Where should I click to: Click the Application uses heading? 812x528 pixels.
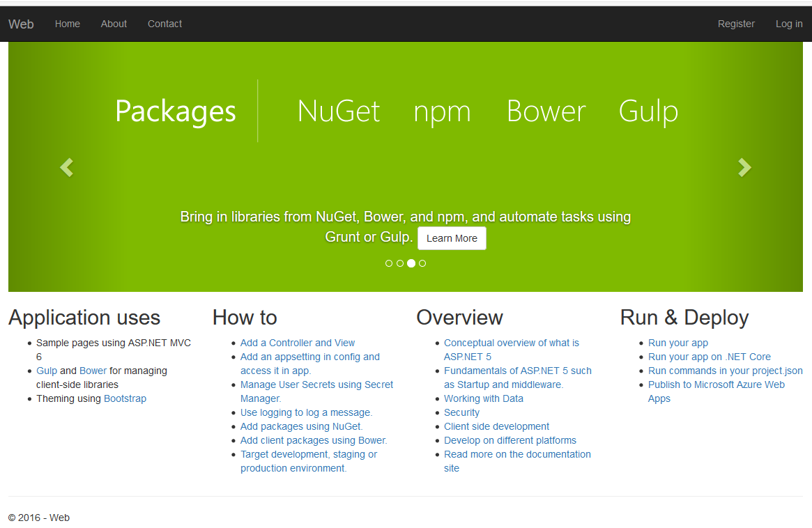(x=84, y=318)
